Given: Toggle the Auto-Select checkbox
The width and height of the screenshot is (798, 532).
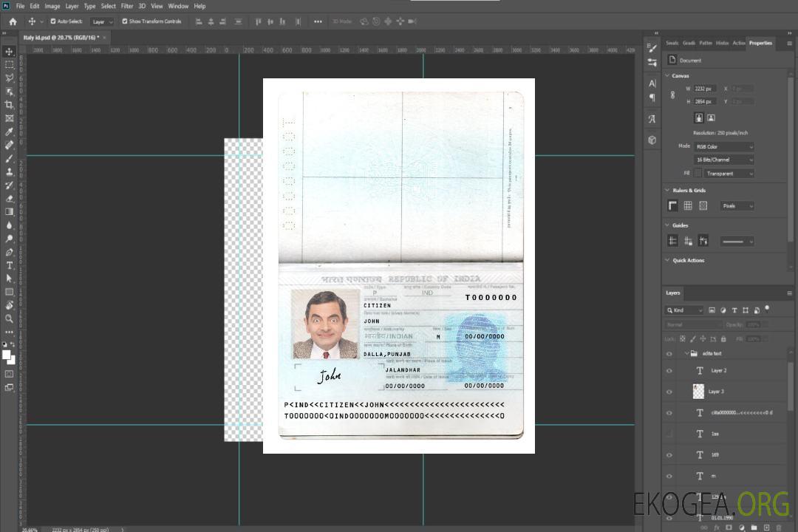Looking at the screenshot, I should pyautogui.click(x=53, y=21).
